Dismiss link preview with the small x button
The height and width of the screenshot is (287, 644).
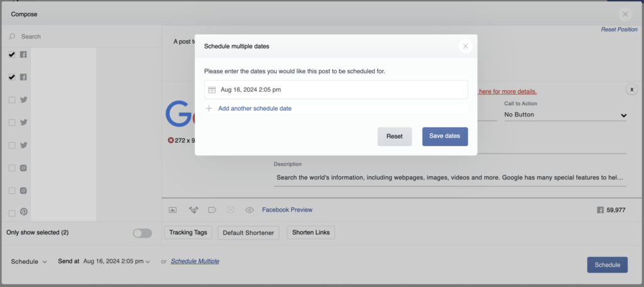coord(631,89)
